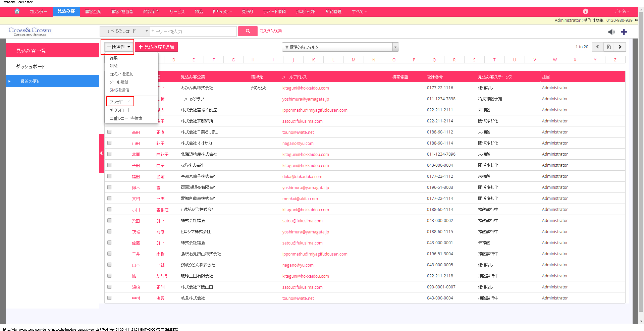644x331 pixels.
Task: Click the magnifier search button
Action: coord(248,31)
